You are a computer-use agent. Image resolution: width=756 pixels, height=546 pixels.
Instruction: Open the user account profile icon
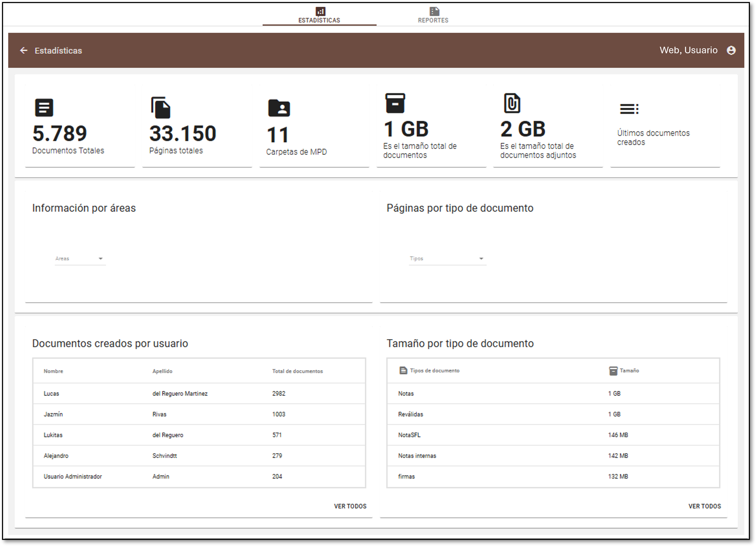tap(731, 50)
